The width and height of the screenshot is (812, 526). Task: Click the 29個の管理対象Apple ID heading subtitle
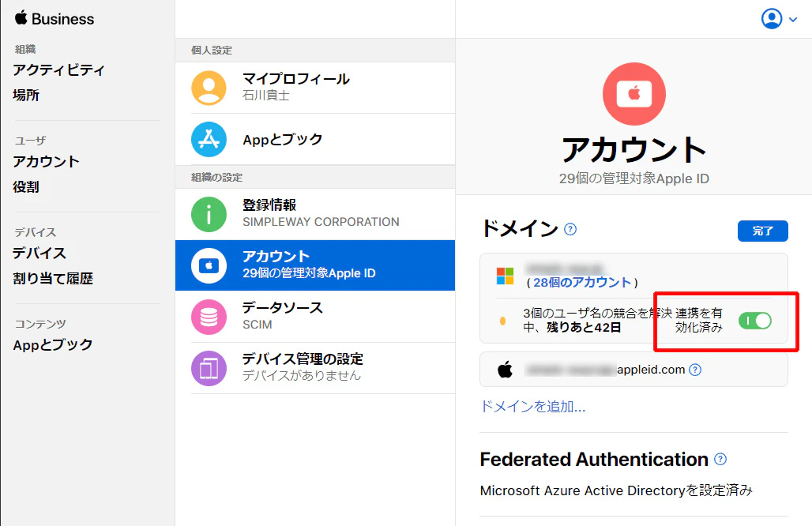click(633, 178)
